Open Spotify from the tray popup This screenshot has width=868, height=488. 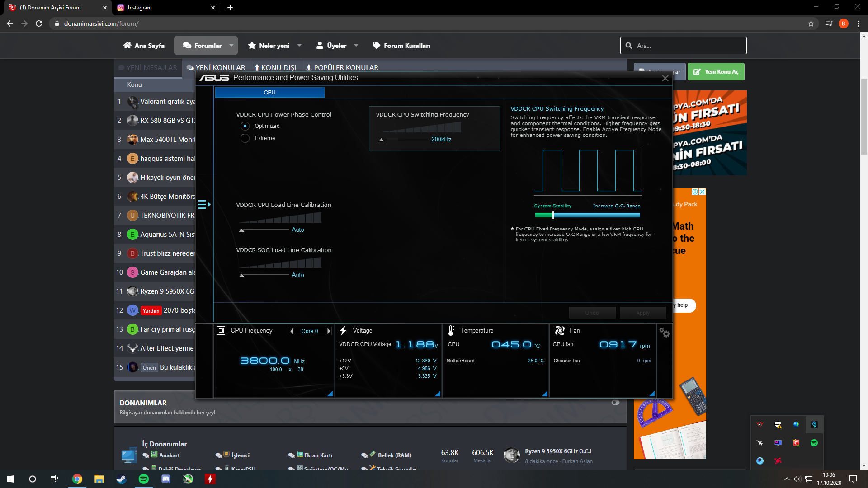point(814,443)
